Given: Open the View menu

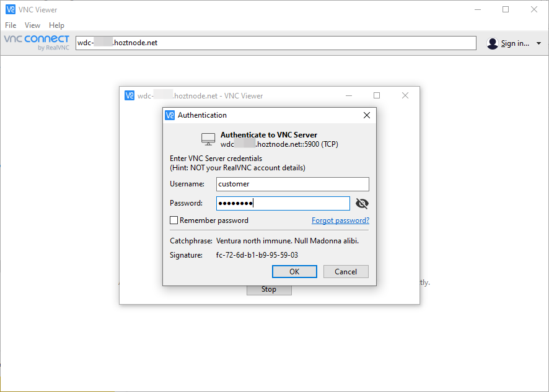Looking at the screenshot, I should 32,25.
